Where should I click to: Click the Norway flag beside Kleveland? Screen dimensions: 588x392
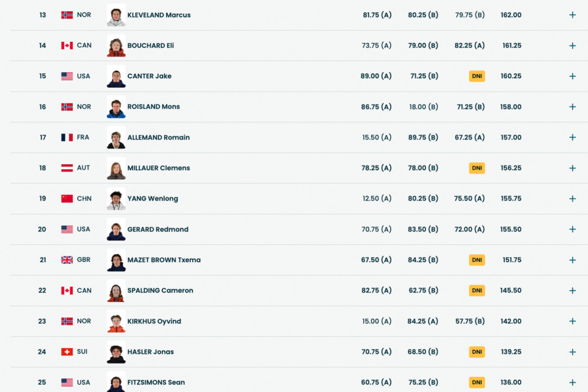point(67,15)
